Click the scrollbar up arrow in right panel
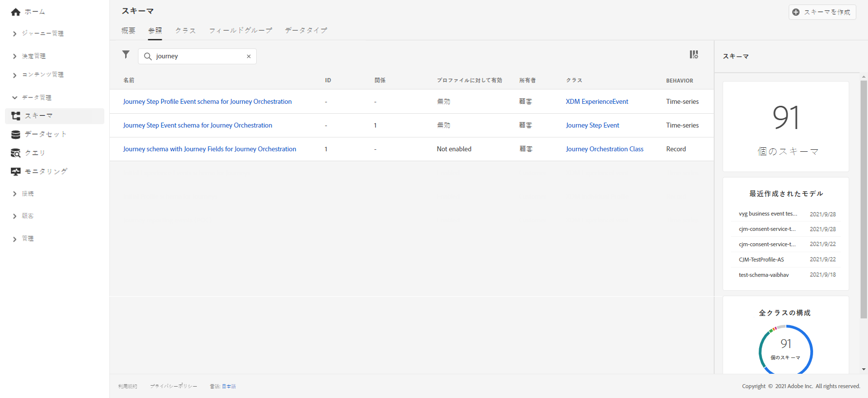 pos(864,77)
